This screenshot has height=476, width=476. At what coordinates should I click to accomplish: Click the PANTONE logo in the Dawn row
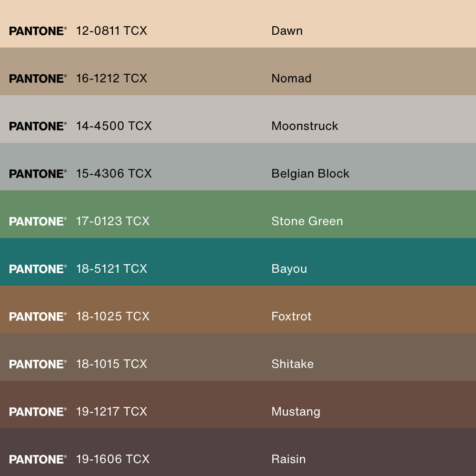click(38, 31)
